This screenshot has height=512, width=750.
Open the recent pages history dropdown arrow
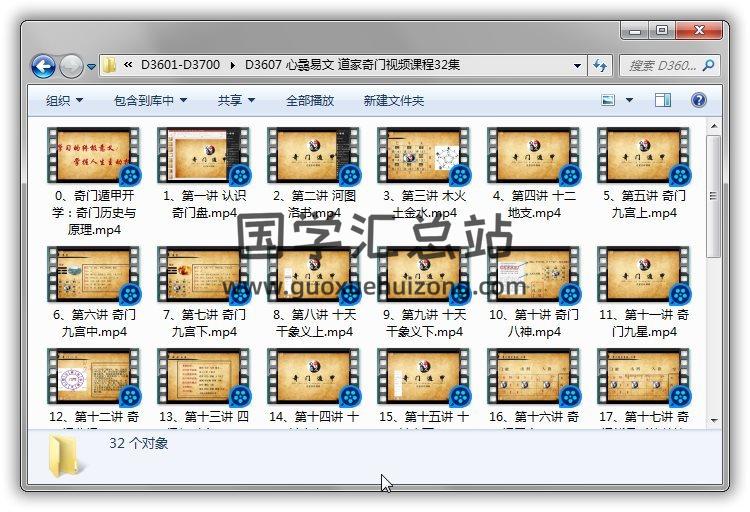coord(91,67)
